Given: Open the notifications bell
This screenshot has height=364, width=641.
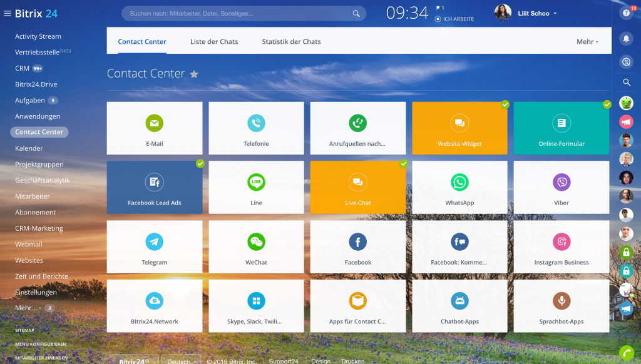Looking at the screenshot, I should 626,39.
